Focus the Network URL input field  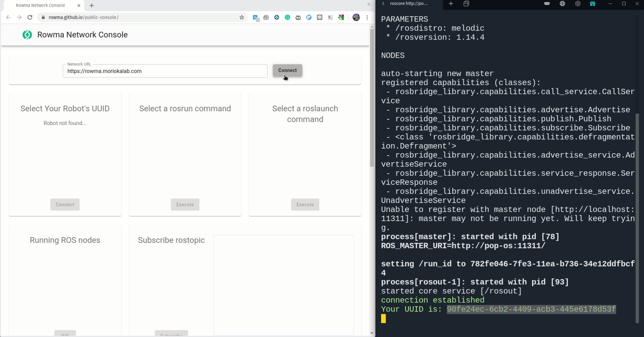click(x=165, y=71)
